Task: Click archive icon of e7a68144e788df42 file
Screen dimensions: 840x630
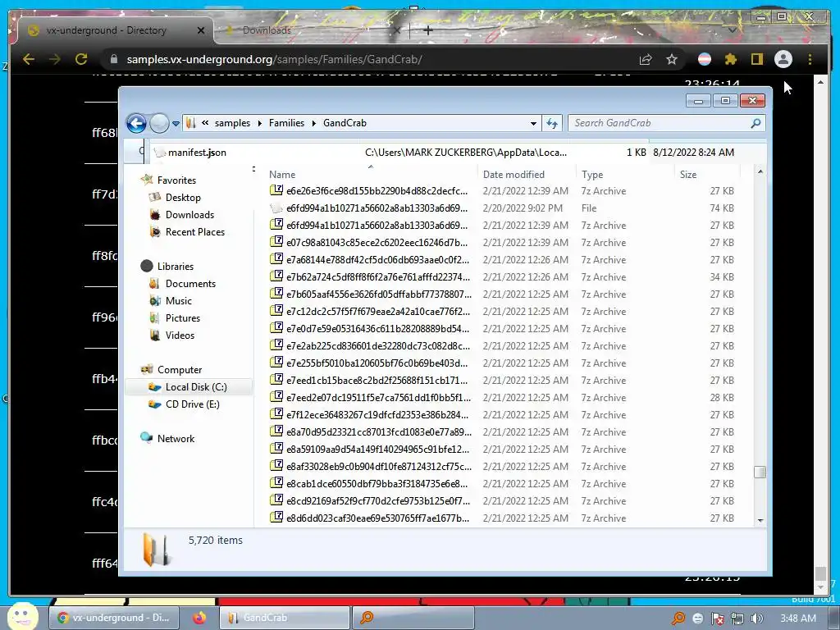Action: [x=276, y=259]
